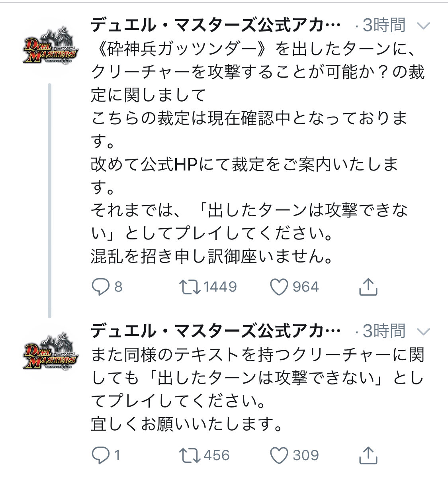Retweet the first tweet with 1449 retweets

click(189, 287)
